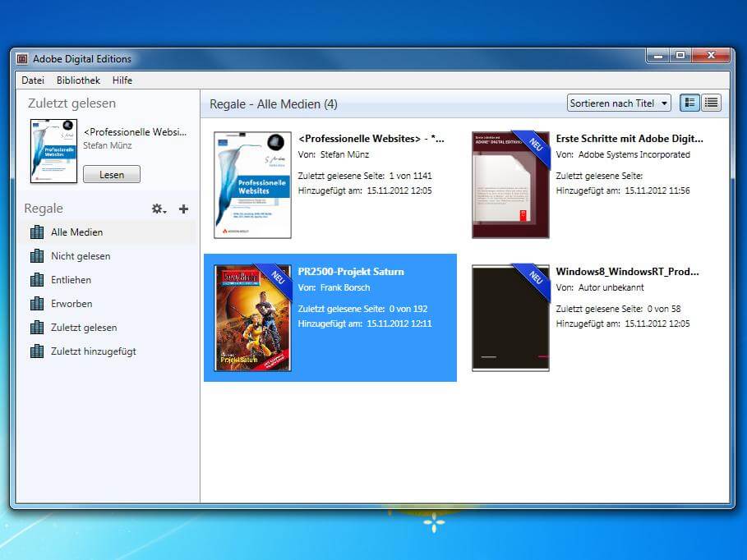Open the Bibliothek menu

click(78, 80)
